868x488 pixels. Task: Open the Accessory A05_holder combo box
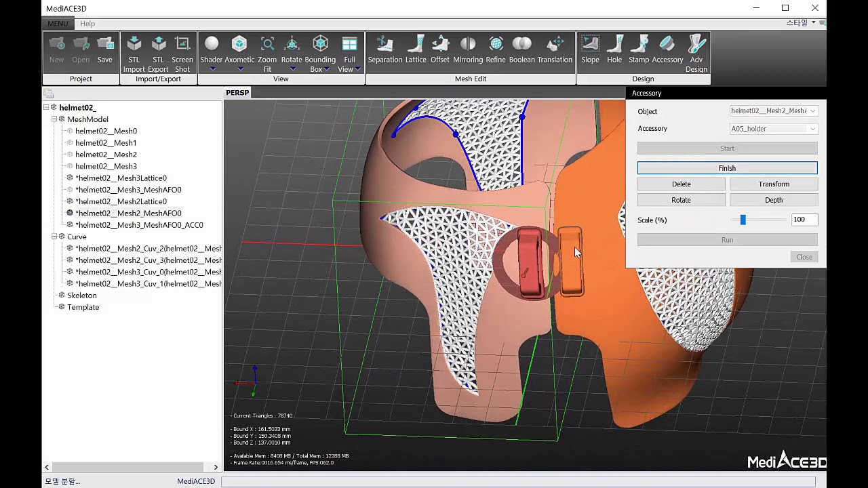pos(774,129)
